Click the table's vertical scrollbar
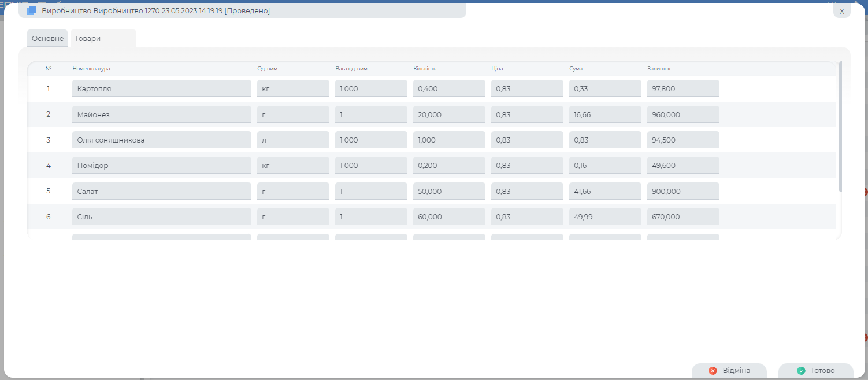The width and height of the screenshot is (868, 380). 840,127
